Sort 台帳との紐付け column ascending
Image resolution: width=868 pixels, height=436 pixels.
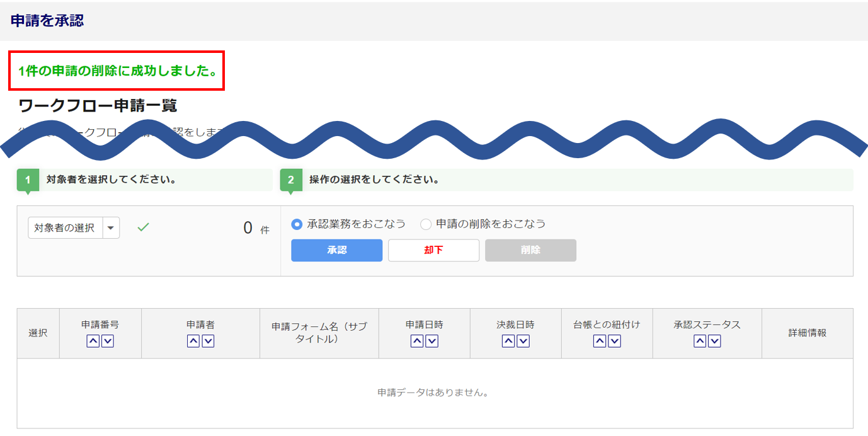pyautogui.click(x=600, y=341)
